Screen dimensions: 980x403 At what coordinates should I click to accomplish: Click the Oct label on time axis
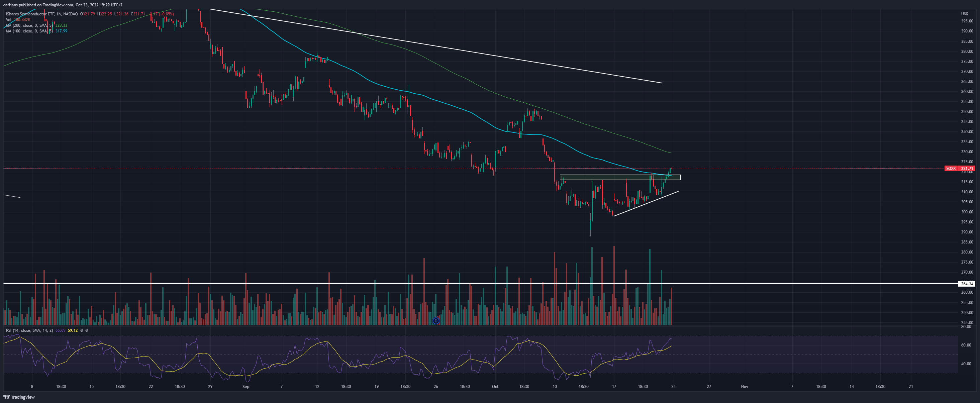[x=495, y=387]
